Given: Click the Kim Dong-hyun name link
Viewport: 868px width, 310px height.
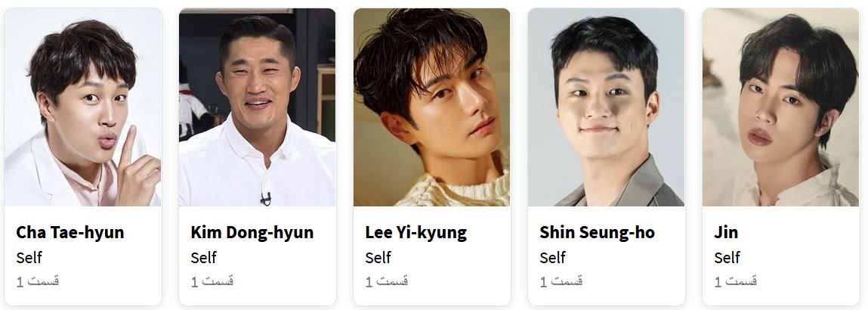Looking at the screenshot, I should 252,233.
